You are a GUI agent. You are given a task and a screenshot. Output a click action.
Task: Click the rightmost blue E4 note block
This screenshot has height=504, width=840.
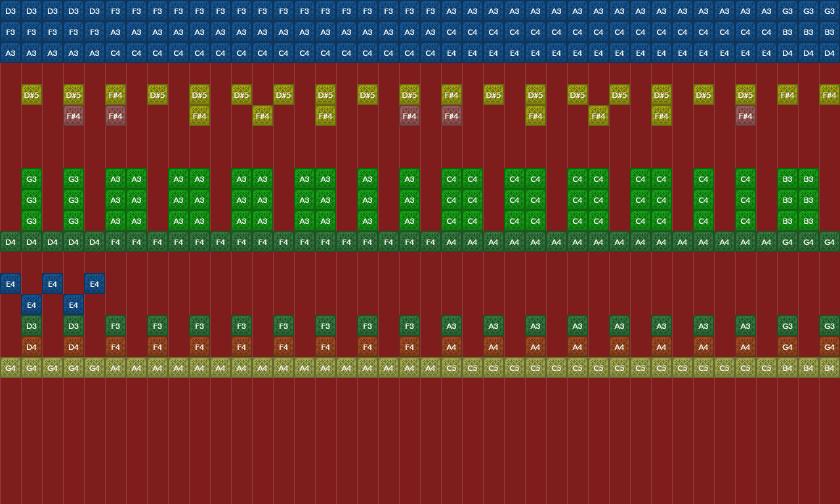coord(94,284)
